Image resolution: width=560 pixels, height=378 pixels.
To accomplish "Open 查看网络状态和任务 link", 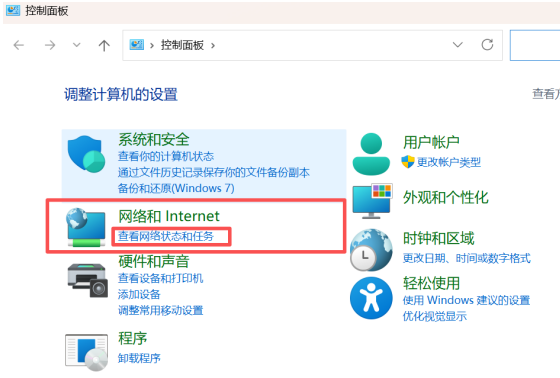I will click(166, 236).
